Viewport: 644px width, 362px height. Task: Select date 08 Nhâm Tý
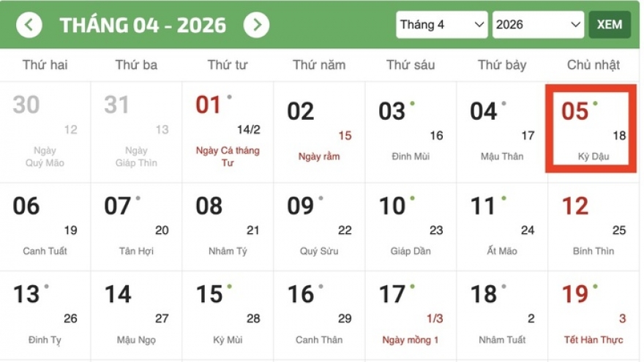pos(228,227)
